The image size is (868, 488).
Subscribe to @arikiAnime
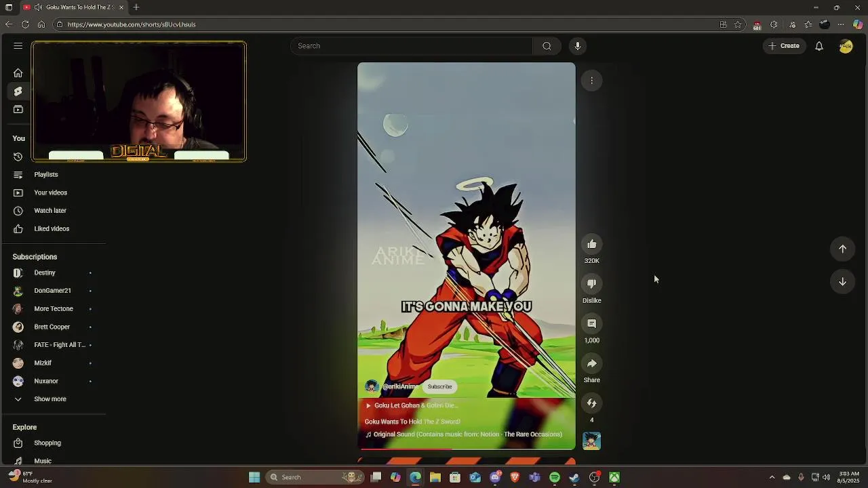(439, 387)
